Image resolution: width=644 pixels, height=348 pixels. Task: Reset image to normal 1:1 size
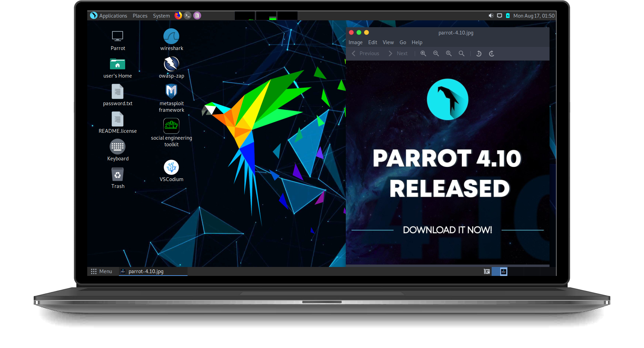pyautogui.click(x=449, y=53)
